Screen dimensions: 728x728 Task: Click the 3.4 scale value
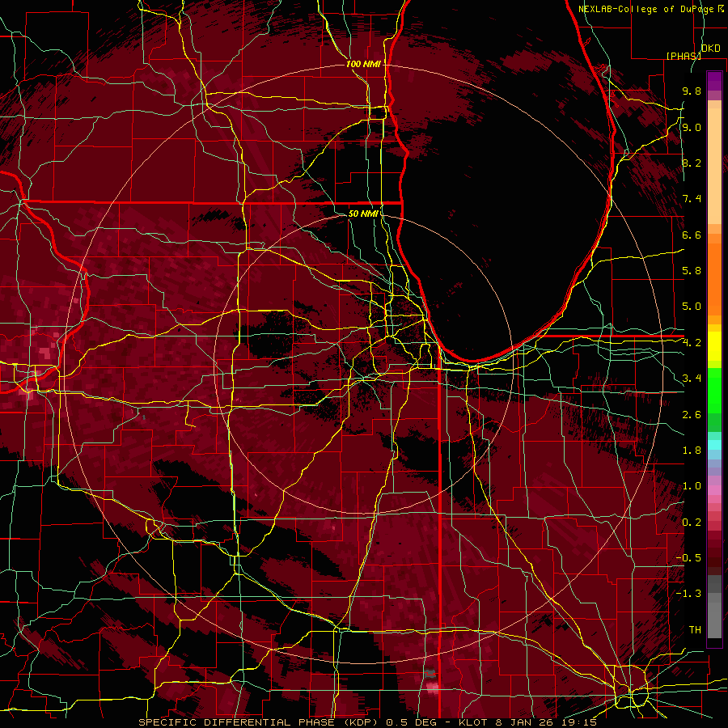(692, 379)
